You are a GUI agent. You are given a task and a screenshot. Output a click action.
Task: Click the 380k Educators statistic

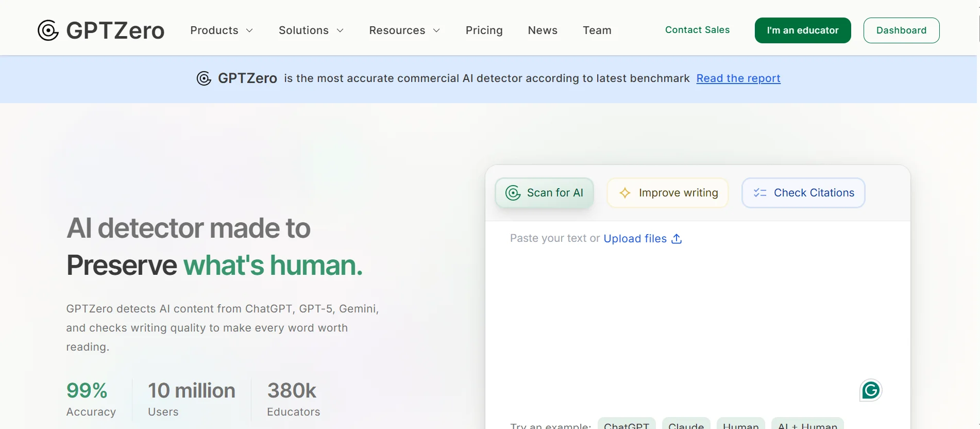pos(293,399)
